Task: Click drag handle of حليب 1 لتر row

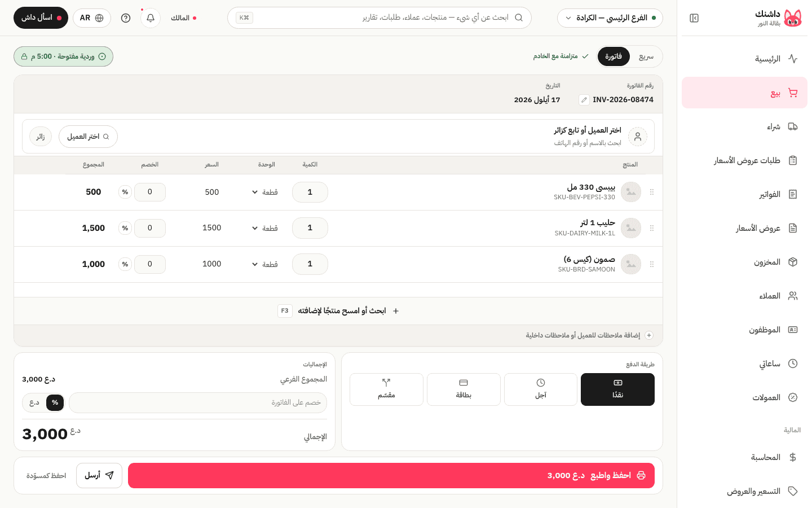Action: 652,228
